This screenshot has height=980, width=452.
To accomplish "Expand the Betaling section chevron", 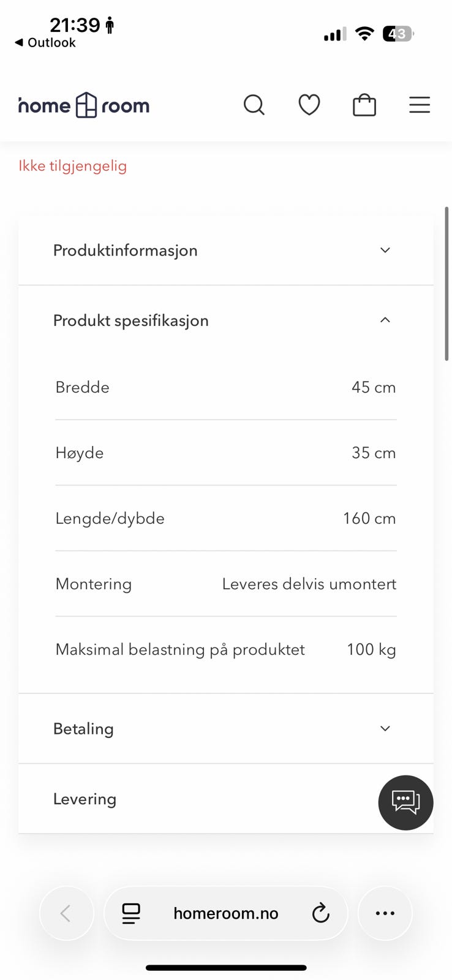I will coord(385,729).
